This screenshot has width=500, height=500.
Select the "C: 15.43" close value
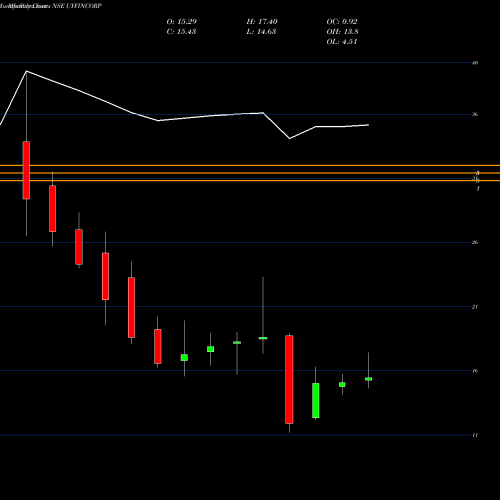tap(181, 32)
